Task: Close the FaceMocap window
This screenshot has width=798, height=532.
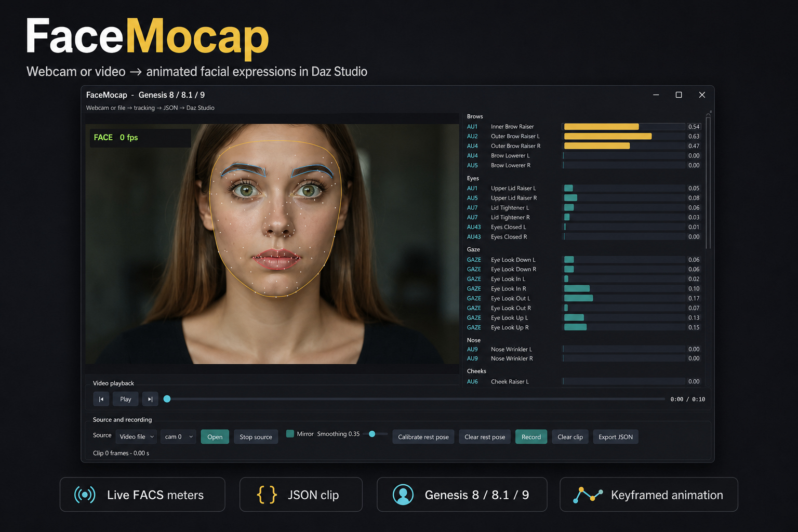Action: (702, 95)
